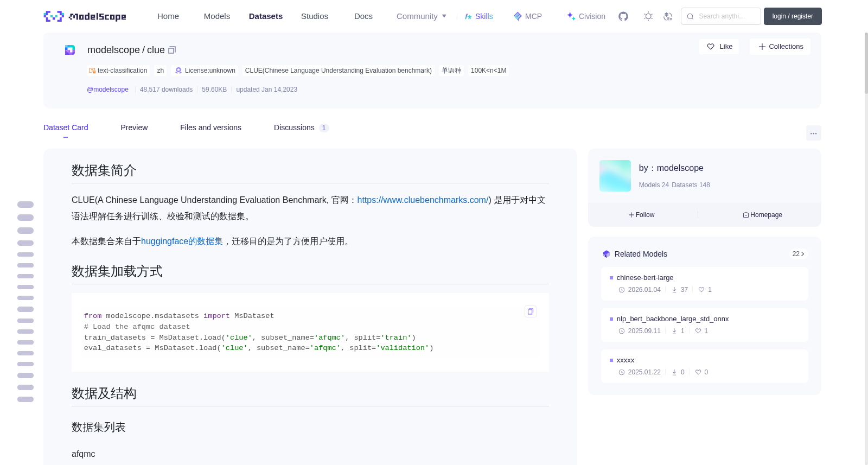Select the text-classification tag

(118, 71)
